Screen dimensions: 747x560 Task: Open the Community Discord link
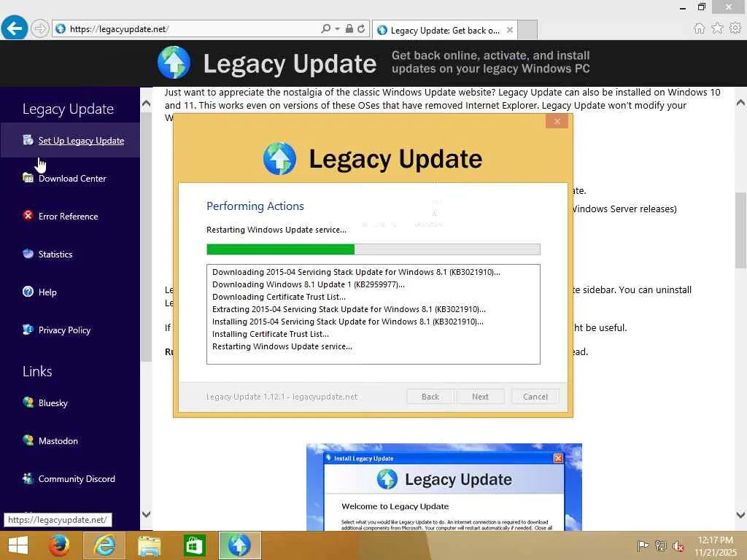pyautogui.click(x=77, y=479)
